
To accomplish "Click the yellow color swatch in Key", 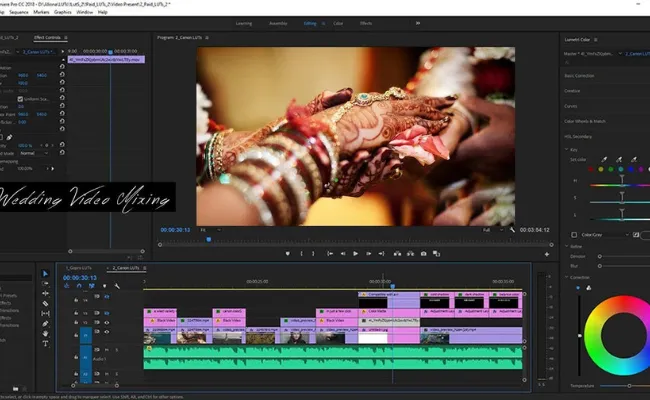I will 601,169.
